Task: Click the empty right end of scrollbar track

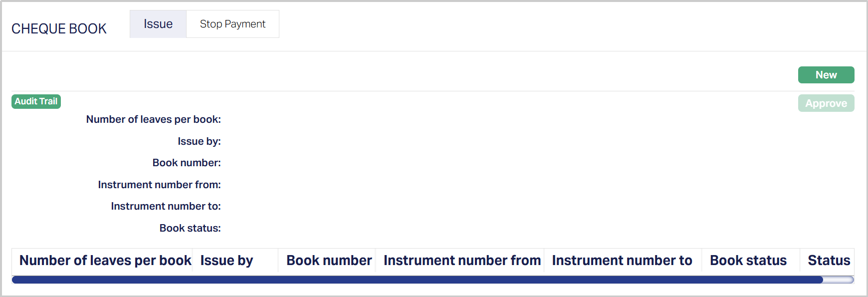Action: click(x=839, y=280)
